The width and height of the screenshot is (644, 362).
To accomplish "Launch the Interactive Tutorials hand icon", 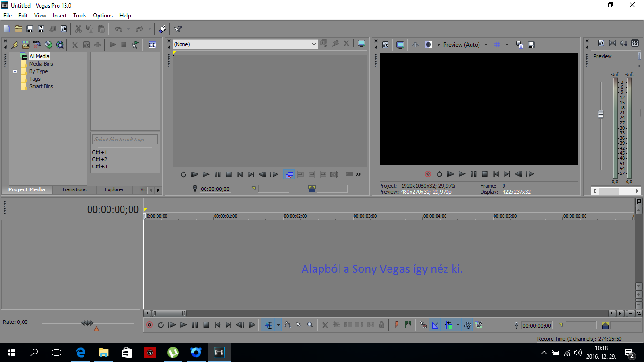I will (x=162, y=29).
